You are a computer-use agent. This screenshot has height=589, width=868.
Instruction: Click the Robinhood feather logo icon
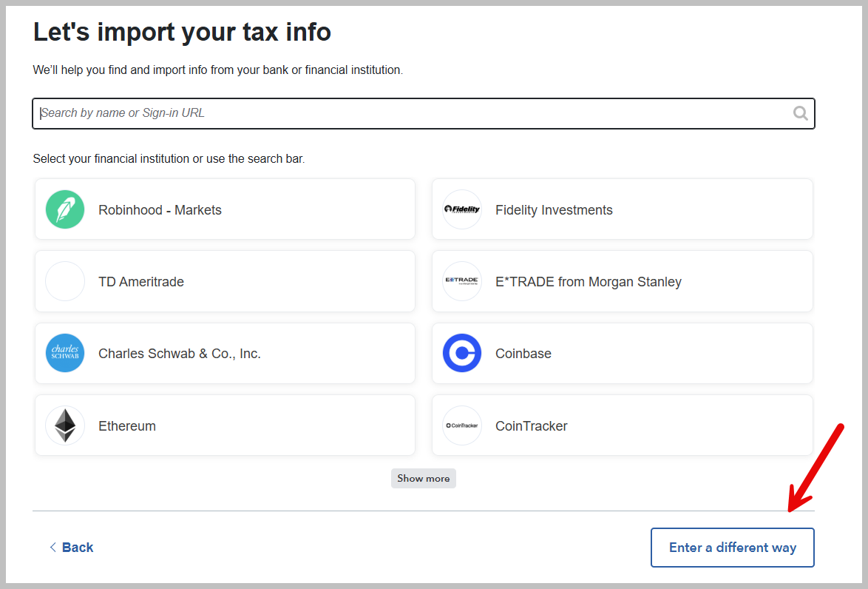point(65,209)
